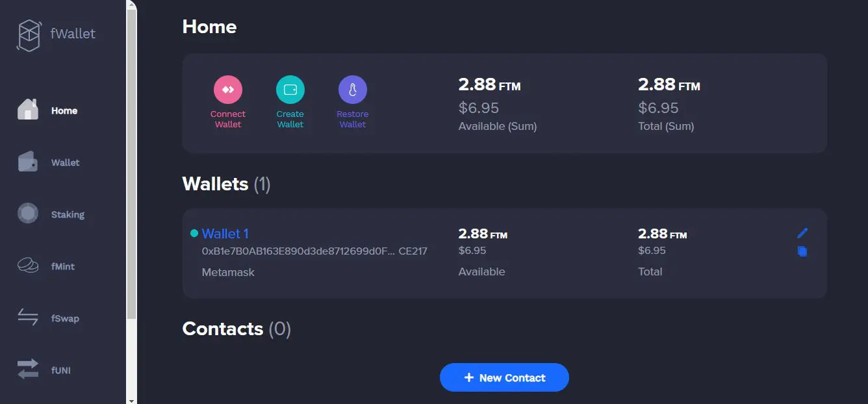This screenshot has width=868, height=404.
Task: Click the fSwap arrows icon in sidebar
Action: point(27,318)
